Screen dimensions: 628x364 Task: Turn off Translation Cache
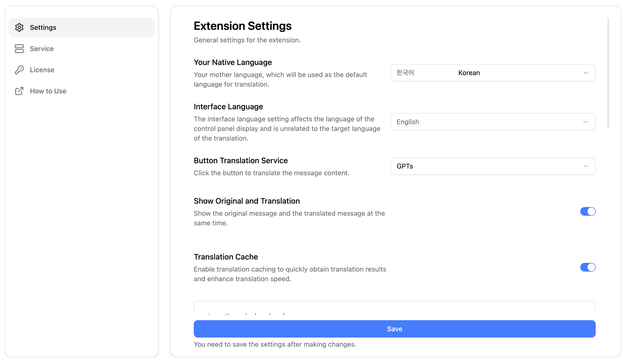coord(588,267)
